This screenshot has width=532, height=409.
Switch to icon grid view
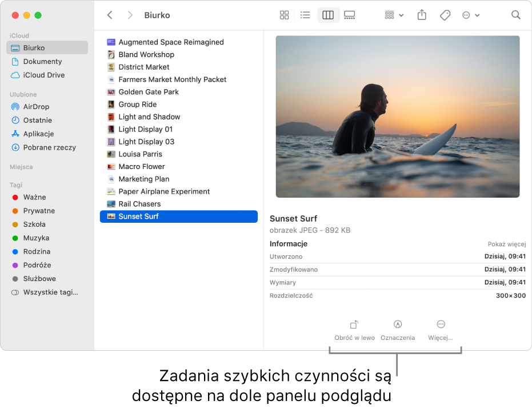(284, 15)
